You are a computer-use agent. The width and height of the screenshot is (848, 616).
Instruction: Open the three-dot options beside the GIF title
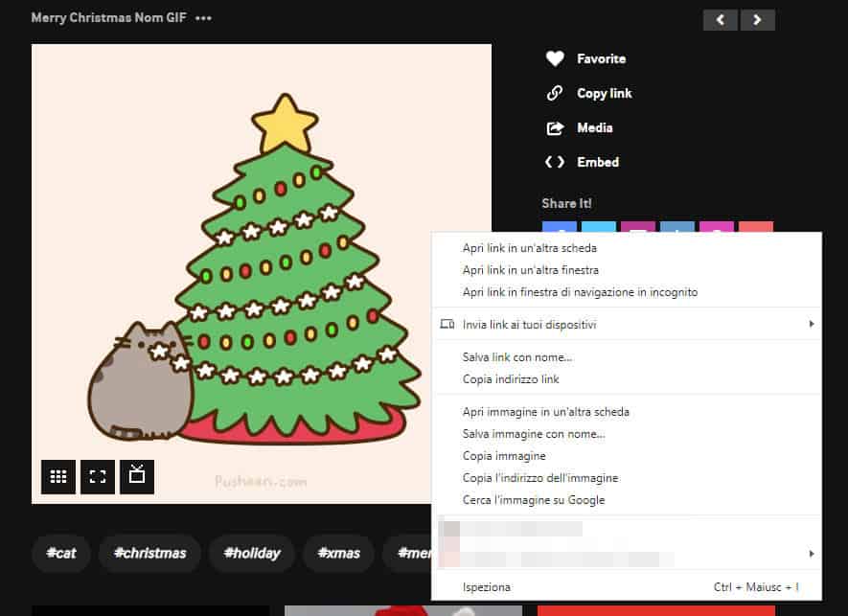coord(203,18)
